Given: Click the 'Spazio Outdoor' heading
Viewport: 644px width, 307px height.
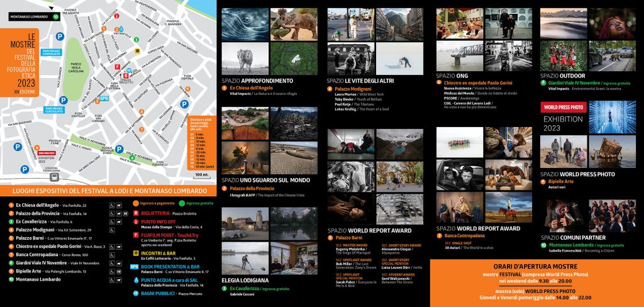Looking at the screenshot, I should [563, 75].
